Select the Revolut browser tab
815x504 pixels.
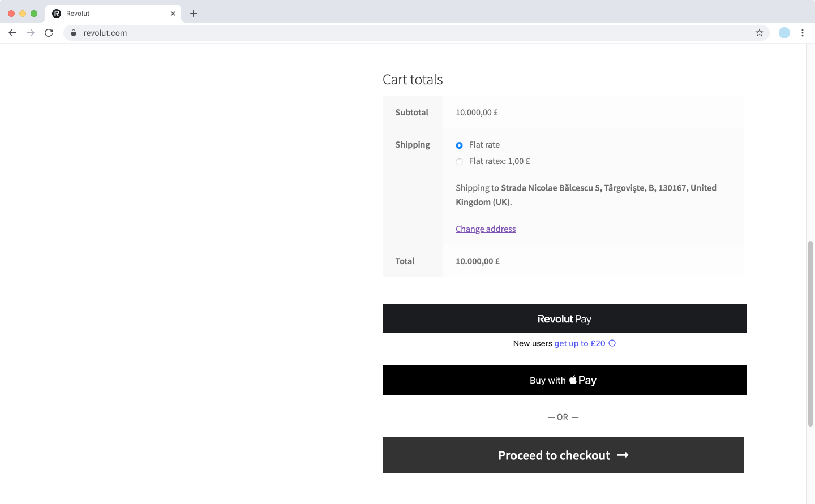113,14
